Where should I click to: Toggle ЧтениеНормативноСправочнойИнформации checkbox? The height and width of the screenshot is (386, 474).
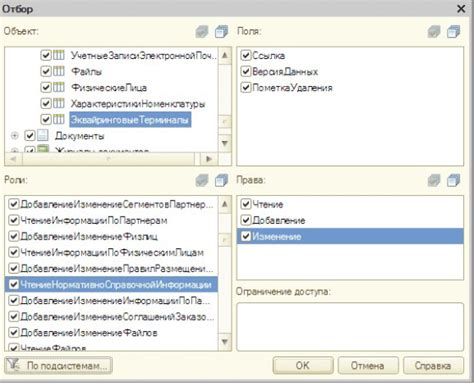pos(13,284)
